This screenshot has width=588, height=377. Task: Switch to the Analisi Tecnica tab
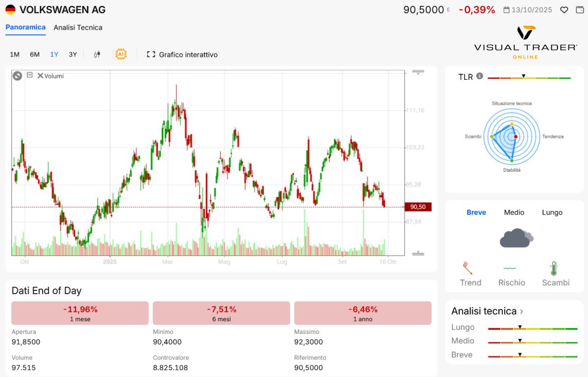click(78, 28)
